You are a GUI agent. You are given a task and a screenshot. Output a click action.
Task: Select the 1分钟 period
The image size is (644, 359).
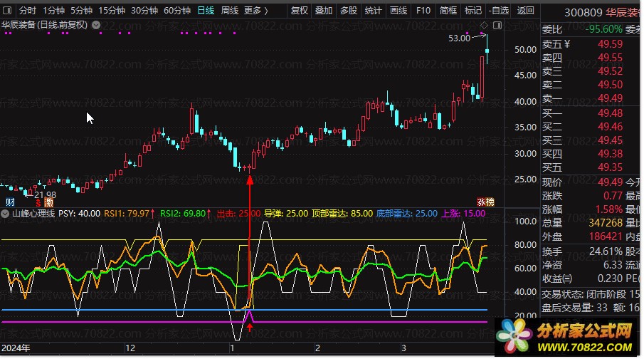pyautogui.click(x=54, y=10)
